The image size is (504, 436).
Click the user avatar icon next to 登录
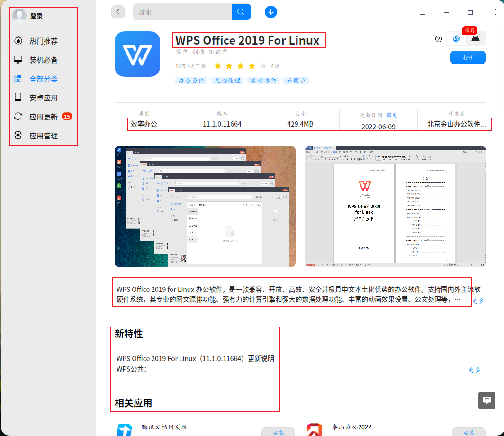(19, 16)
